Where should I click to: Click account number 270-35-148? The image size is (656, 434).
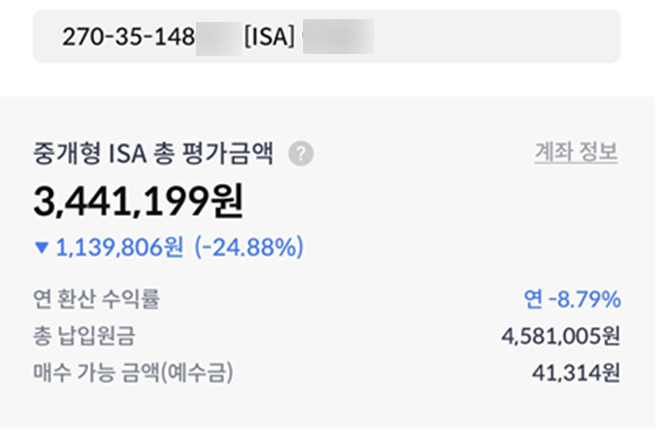coord(127,38)
